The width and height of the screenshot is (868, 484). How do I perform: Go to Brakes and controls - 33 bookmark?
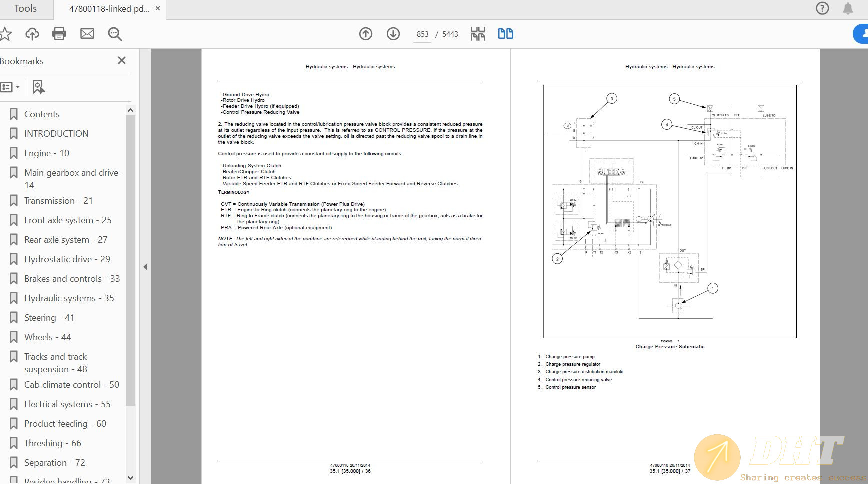pos(72,279)
